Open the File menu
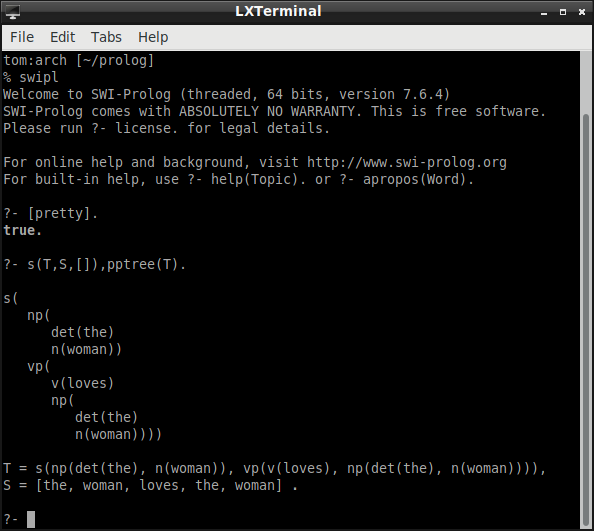 (x=22, y=37)
